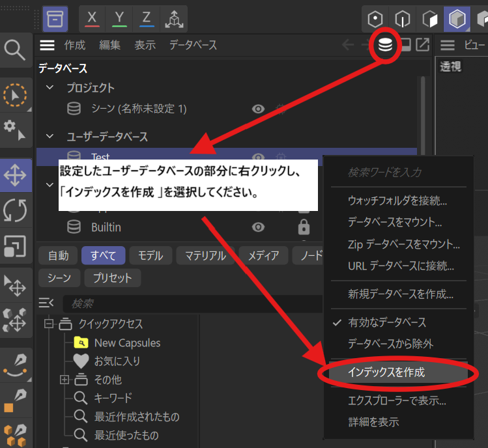Open the データベース menu

coord(193,45)
